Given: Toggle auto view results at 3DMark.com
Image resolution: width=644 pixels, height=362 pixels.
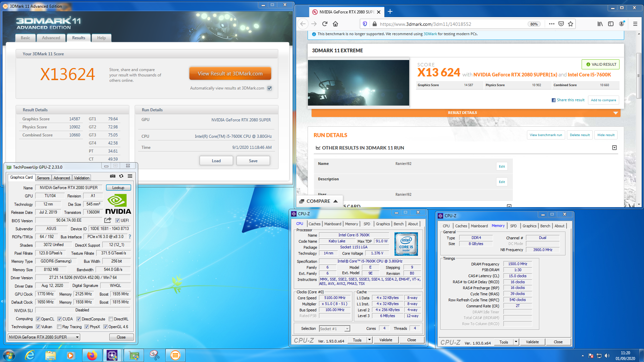Looking at the screenshot, I should [x=269, y=88].
